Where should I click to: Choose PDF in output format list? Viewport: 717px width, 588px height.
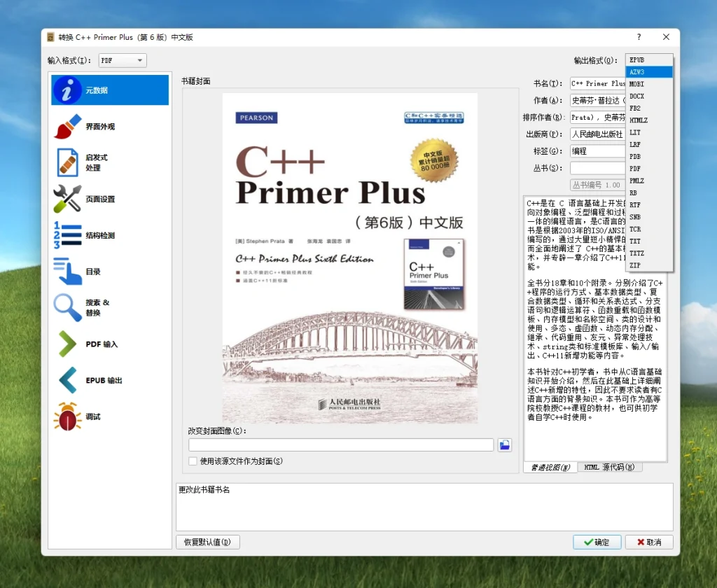coord(649,169)
